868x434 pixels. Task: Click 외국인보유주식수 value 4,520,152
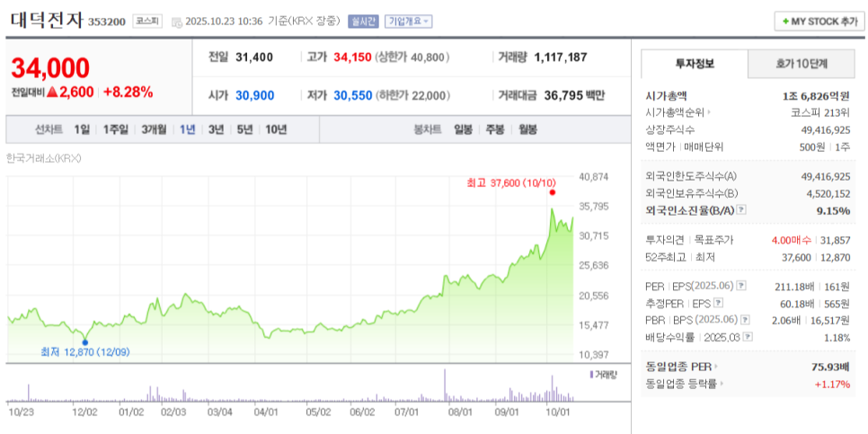(828, 194)
